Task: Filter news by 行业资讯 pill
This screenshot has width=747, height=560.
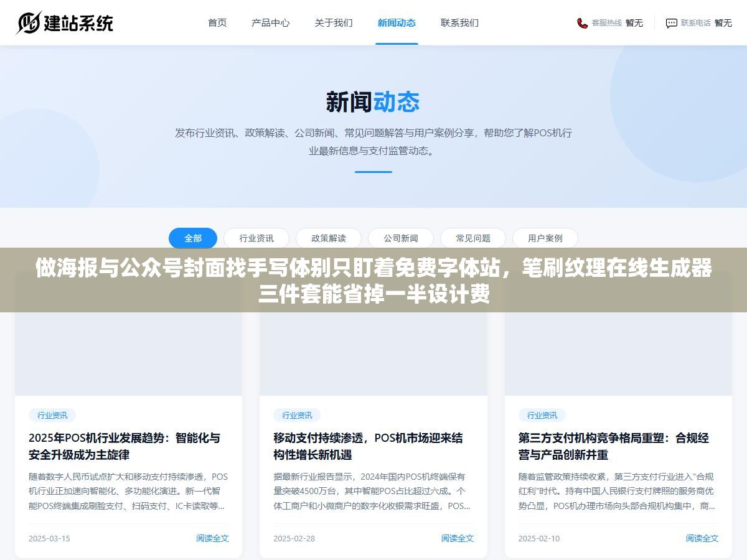Action: pyautogui.click(x=256, y=238)
